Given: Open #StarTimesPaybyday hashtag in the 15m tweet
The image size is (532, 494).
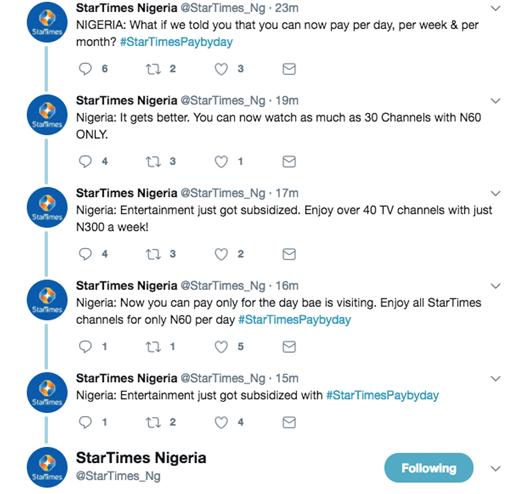Looking at the screenshot, I should coord(382,395).
